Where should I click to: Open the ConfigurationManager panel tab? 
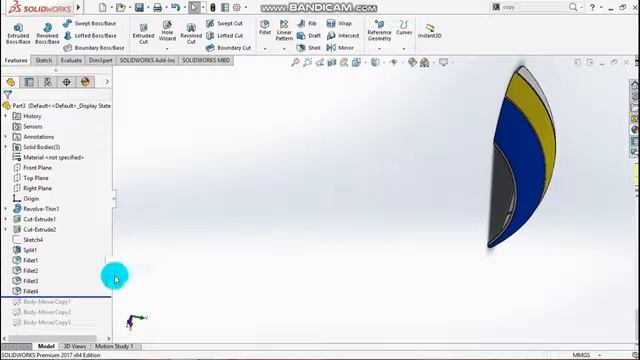tap(48, 82)
